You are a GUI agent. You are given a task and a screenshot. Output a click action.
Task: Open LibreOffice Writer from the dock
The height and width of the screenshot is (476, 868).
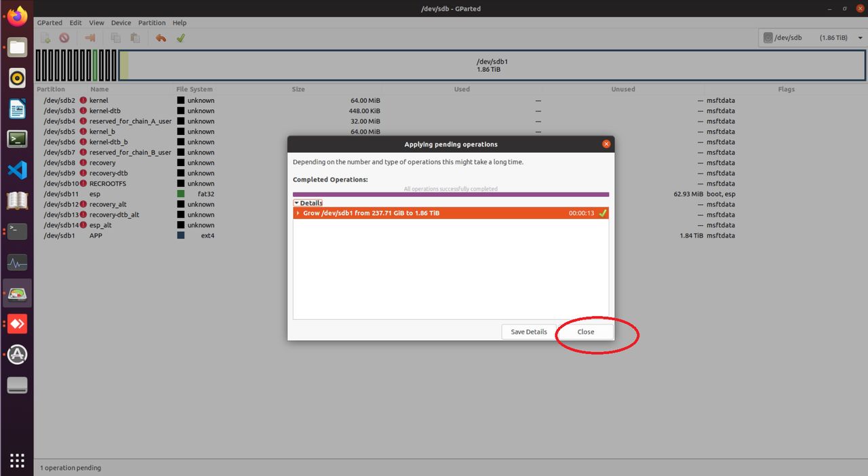(17, 108)
